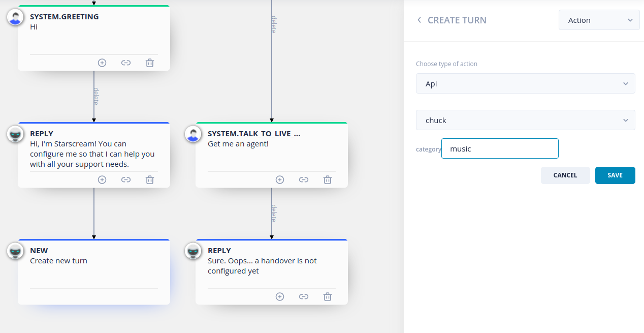Click the 'Hi, I'm Starscream!' reply text
The height and width of the screenshot is (333, 644).
pos(92,154)
